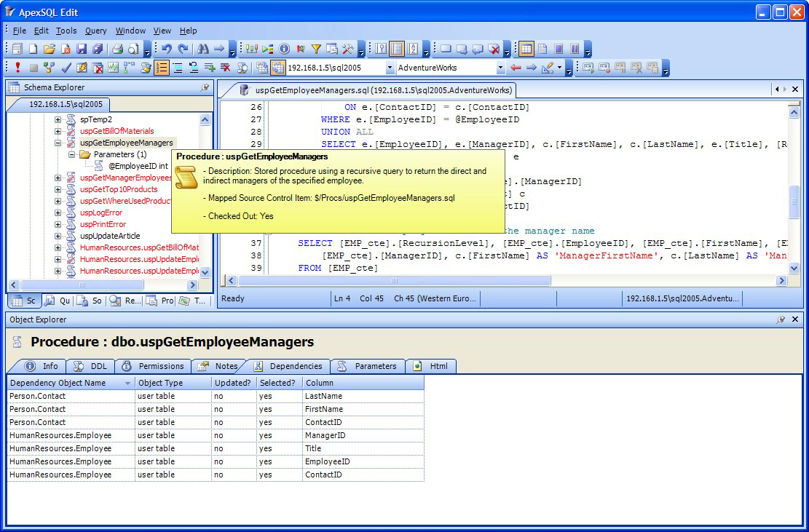The width and height of the screenshot is (809, 532).
Task: Click the red left arrow icon
Action: click(516, 68)
